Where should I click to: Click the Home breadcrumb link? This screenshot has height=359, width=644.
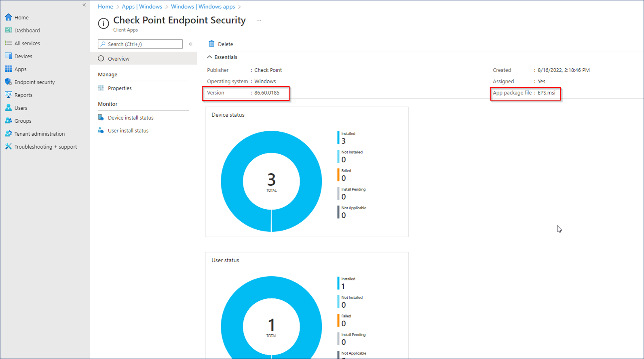tap(106, 6)
